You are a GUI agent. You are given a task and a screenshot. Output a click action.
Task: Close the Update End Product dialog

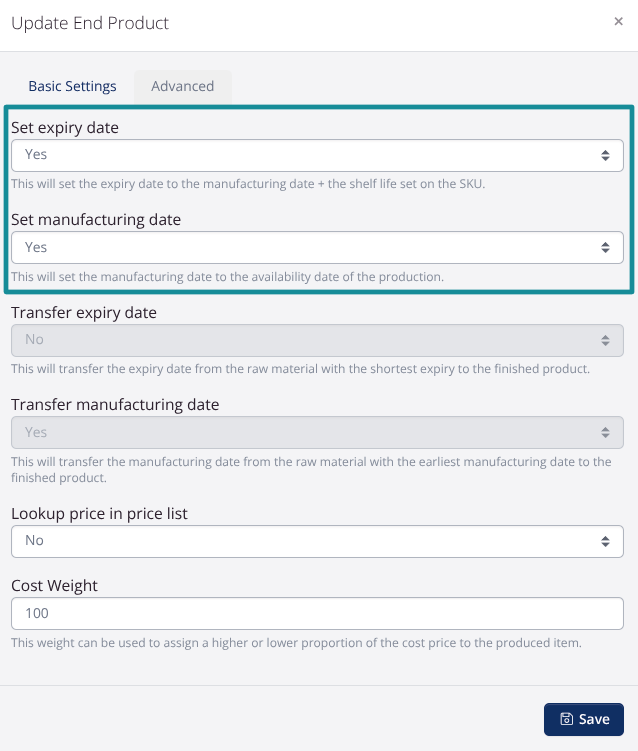point(618,22)
